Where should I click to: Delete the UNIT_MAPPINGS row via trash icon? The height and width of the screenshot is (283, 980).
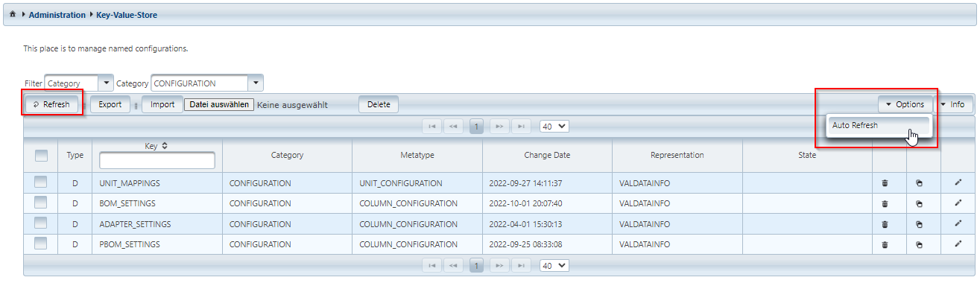pyautogui.click(x=885, y=182)
